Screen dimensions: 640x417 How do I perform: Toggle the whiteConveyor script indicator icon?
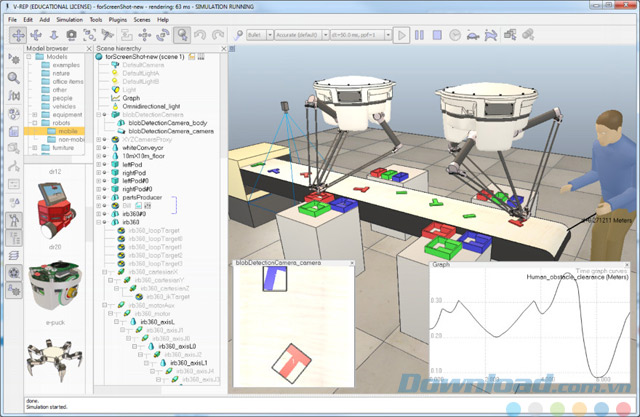click(105, 145)
